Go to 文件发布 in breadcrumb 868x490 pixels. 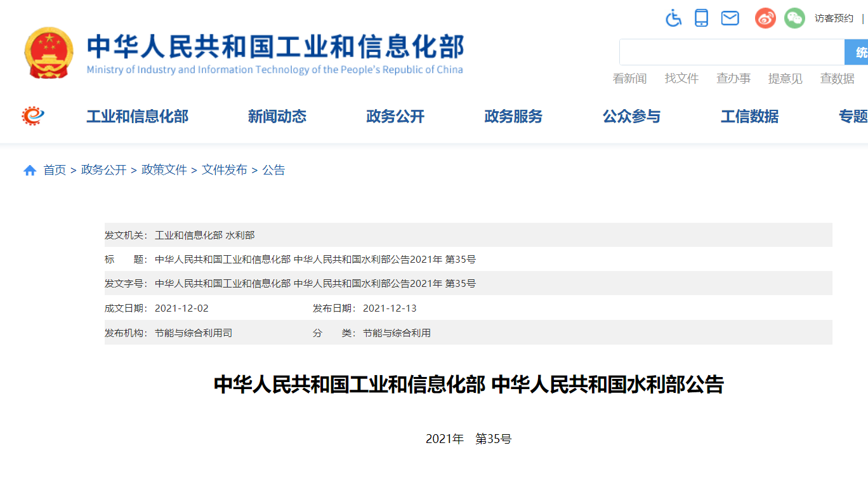click(x=225, y=170)
